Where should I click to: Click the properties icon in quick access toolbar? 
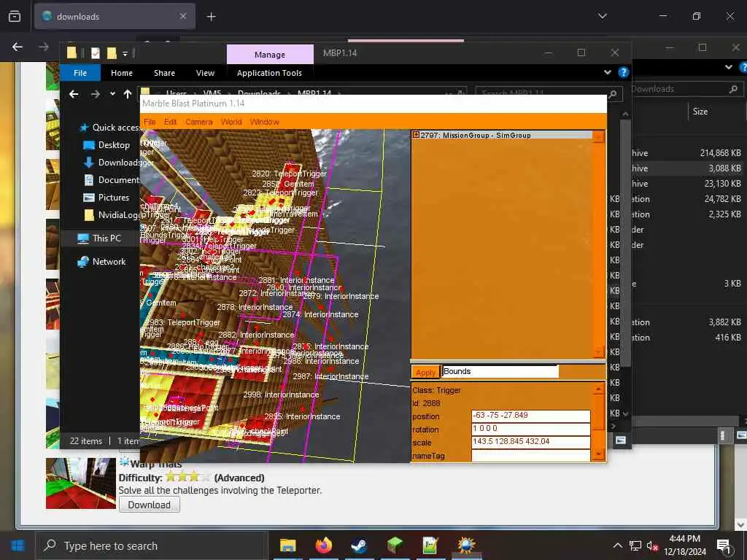coord(96,52)
